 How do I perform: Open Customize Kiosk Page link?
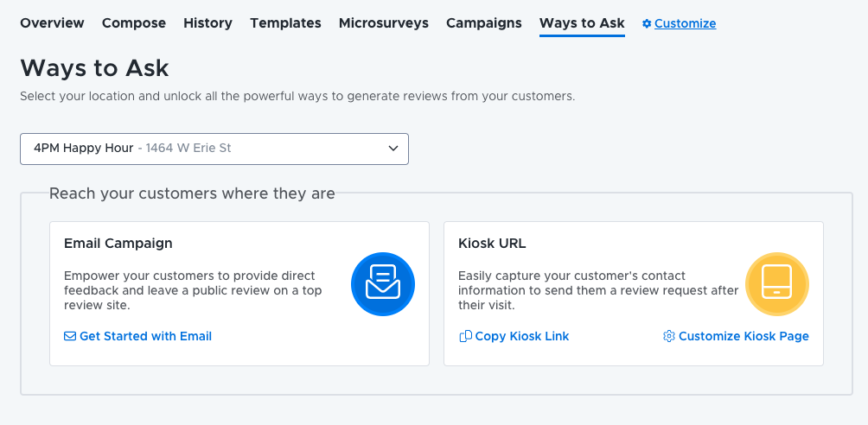coord(744,336)
